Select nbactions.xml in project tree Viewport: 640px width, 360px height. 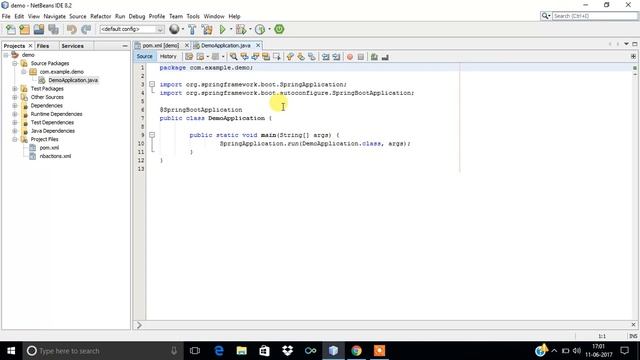click(x=56, y=156)
